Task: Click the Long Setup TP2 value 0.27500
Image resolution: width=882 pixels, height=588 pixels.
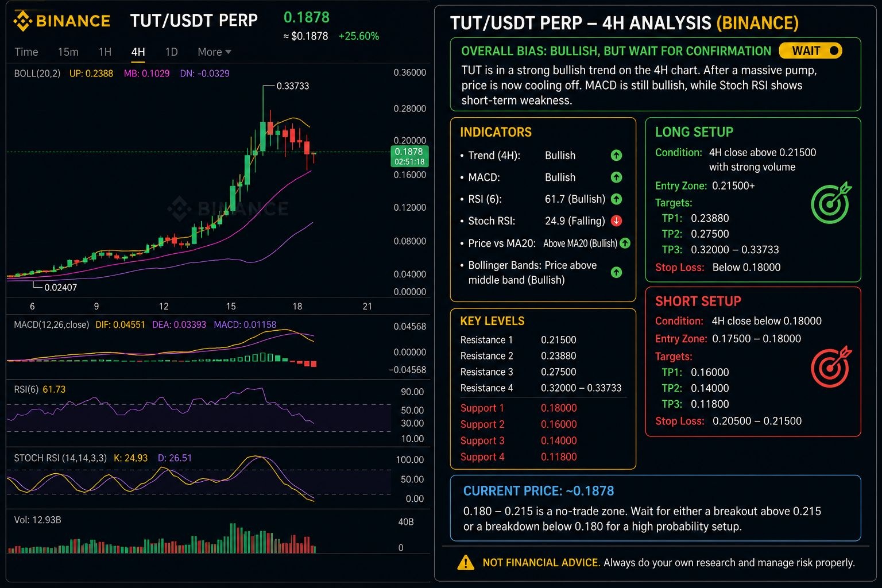Action: [x=710, y=234]
